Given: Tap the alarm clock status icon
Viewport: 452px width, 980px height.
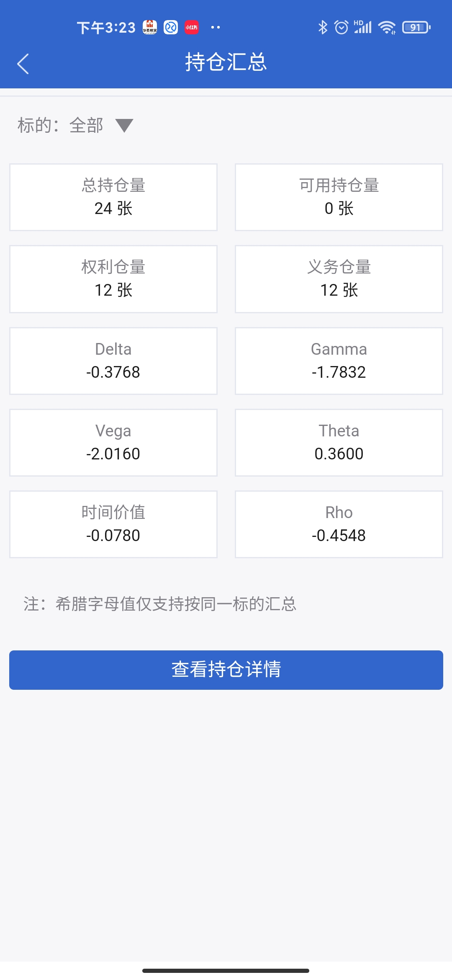Looking at the screenshot, I should (342, 28).
